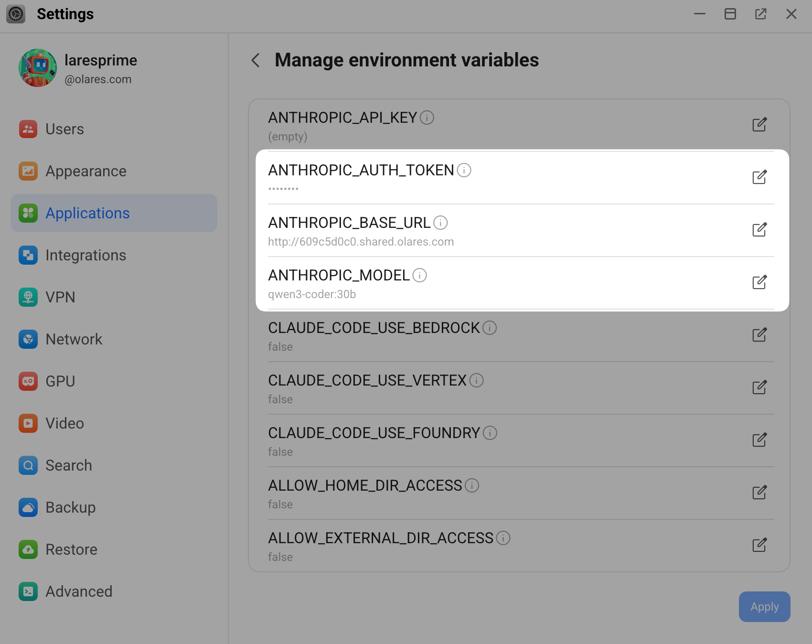Click the model value qwen3-coder:30b
Viewport: 812px width, 644px height.
click(312, 294)
